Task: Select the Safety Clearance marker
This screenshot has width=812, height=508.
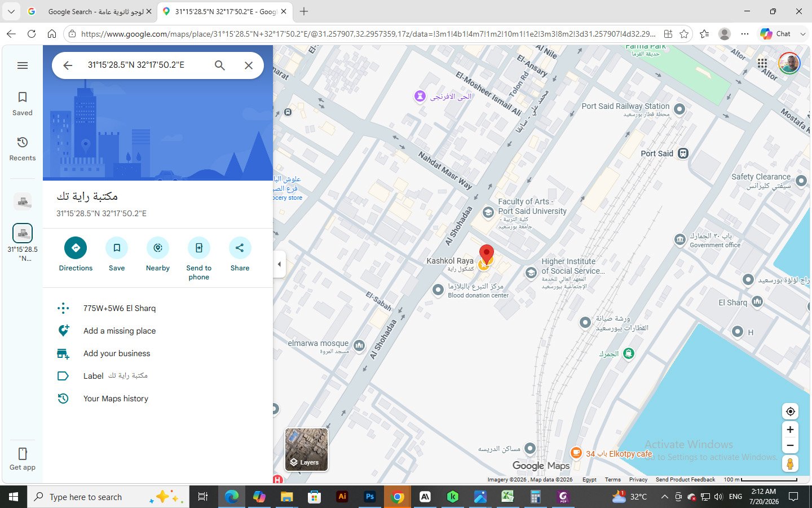Action: pos(801,181)
